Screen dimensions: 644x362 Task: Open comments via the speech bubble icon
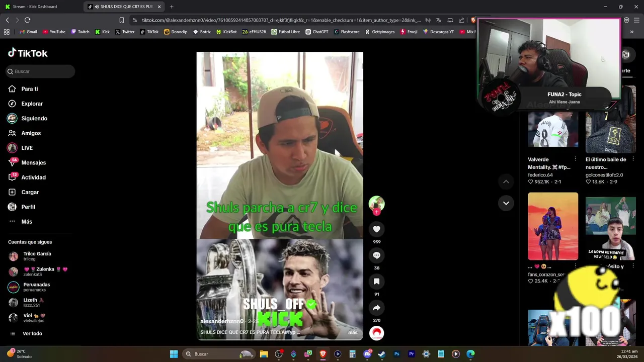pyautogui.click(x=376, y=255)
